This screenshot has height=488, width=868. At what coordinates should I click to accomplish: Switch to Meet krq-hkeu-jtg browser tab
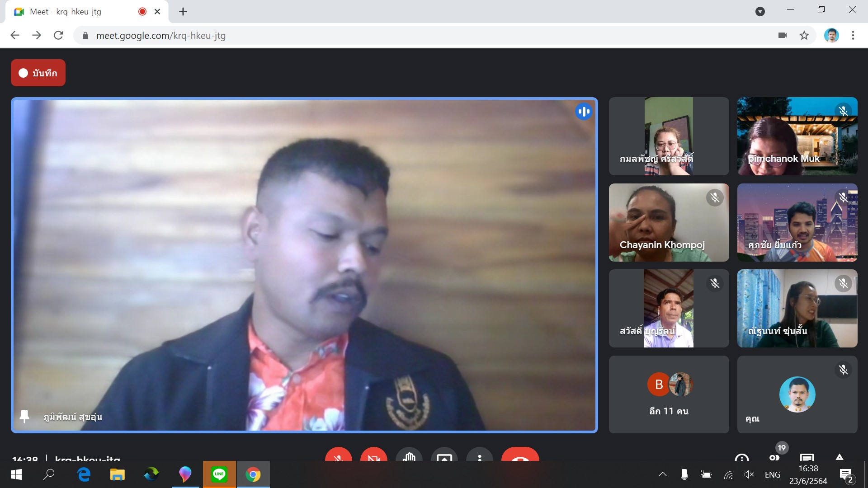(66, 12)
